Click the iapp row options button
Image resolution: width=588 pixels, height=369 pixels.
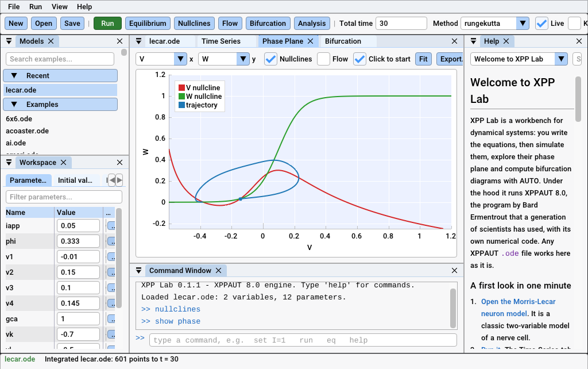[111, 226]
